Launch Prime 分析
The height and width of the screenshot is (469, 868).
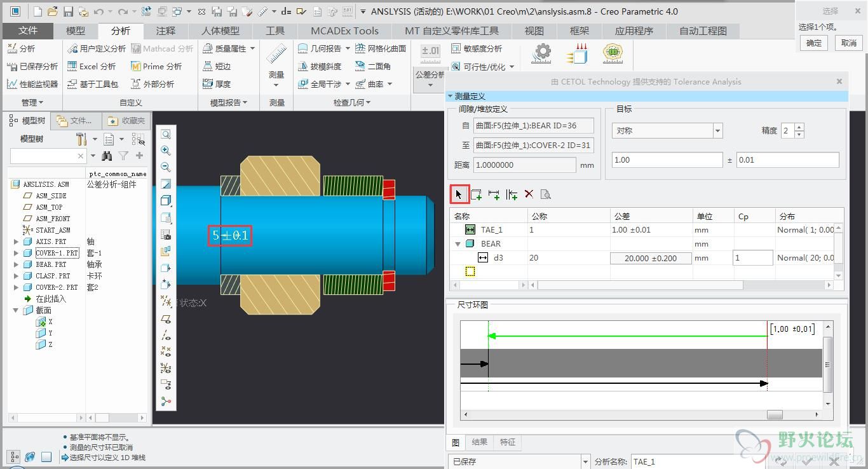[156, 66]
